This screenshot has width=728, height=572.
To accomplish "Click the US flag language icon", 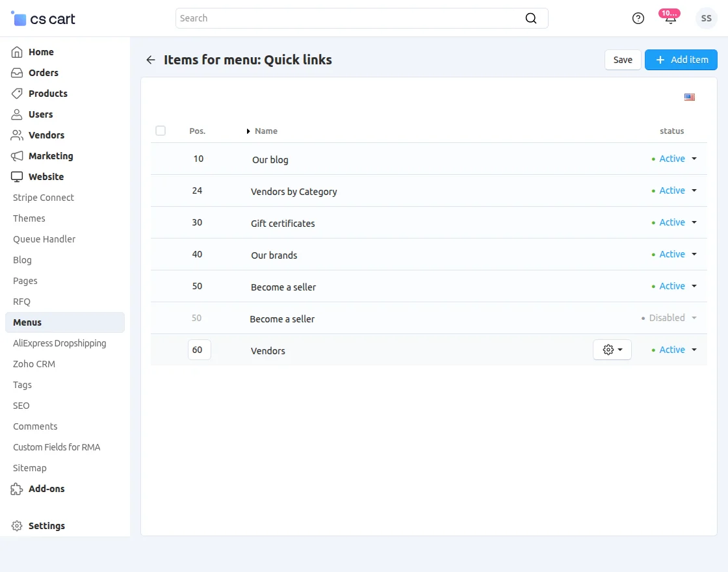I will tap(690, 97).
